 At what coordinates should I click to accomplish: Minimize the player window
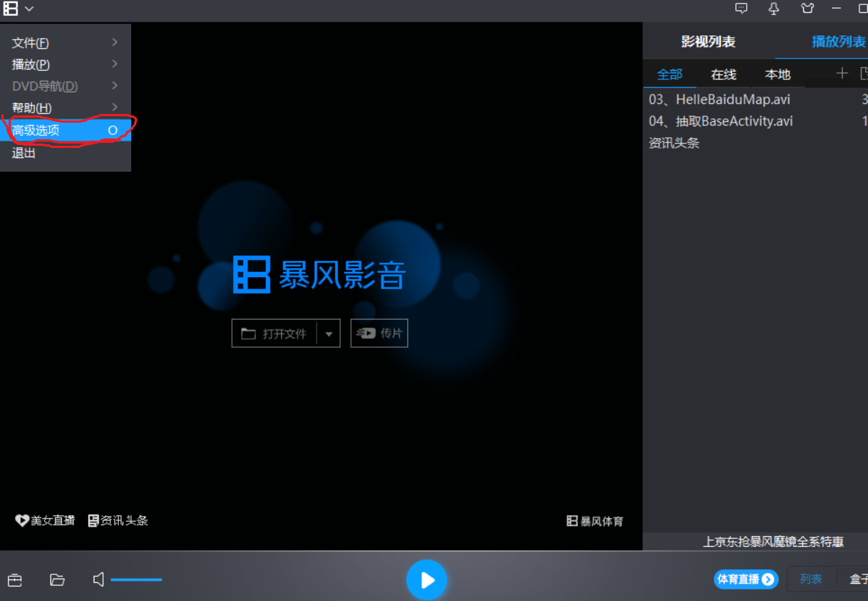(x=837, y=9)
